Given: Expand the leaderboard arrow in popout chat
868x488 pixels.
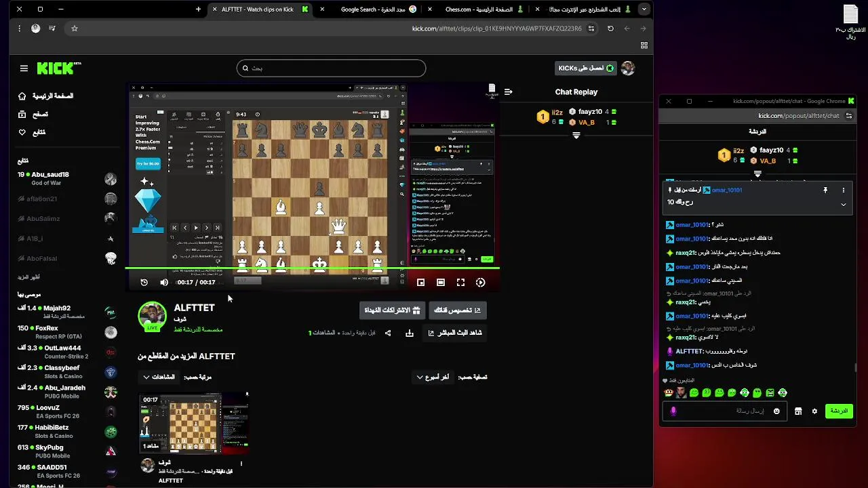Looking at the screenshot, I should pos(757,174).
